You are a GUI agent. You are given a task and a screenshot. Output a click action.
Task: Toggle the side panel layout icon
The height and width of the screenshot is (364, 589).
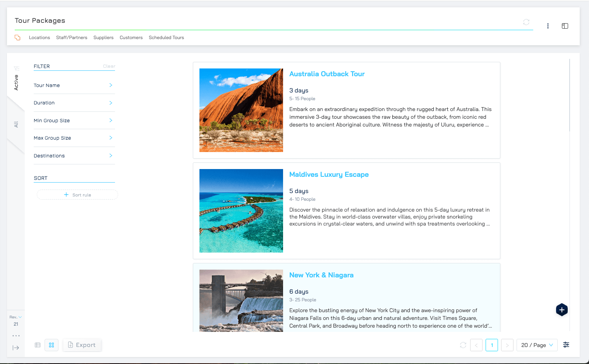pos(565,26)
